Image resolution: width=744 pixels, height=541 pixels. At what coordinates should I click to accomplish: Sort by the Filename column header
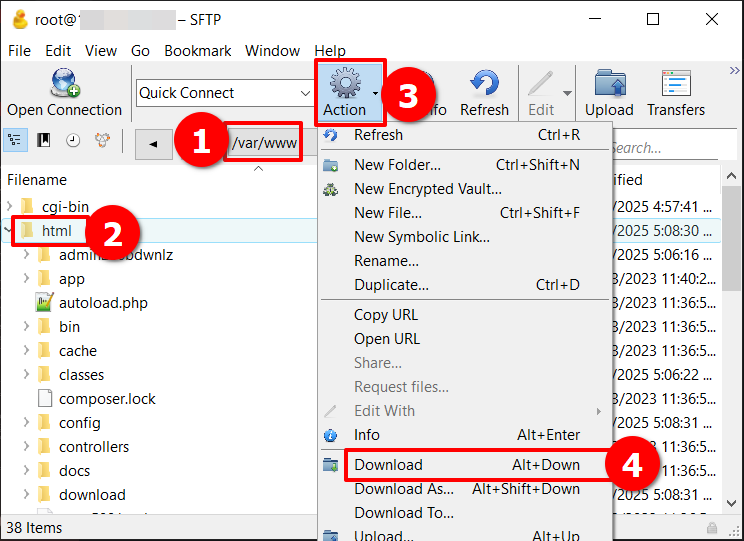coord(37,180)
